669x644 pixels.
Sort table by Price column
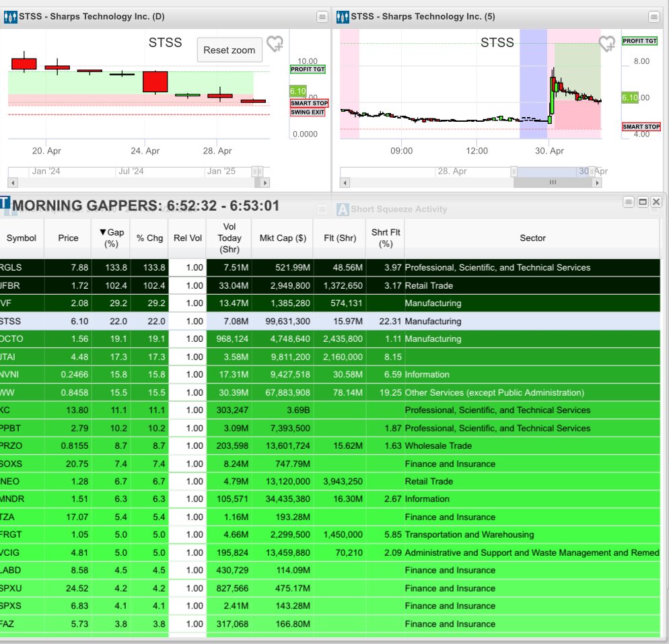[68, 238]
